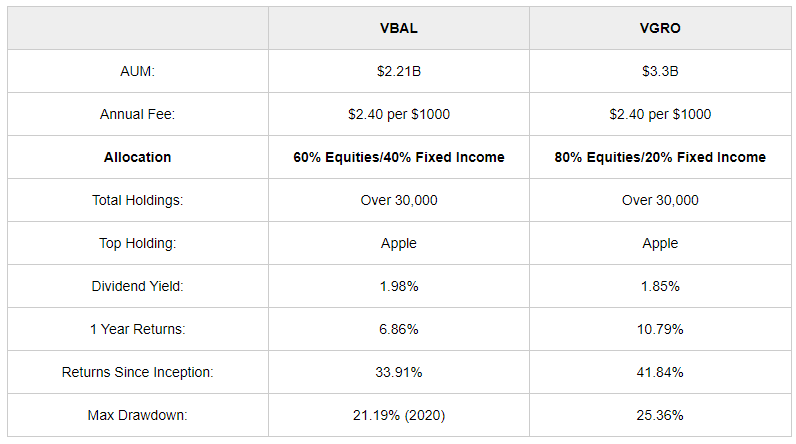
Task: Click the bold Allocation row label
Action: pos(137,157)
